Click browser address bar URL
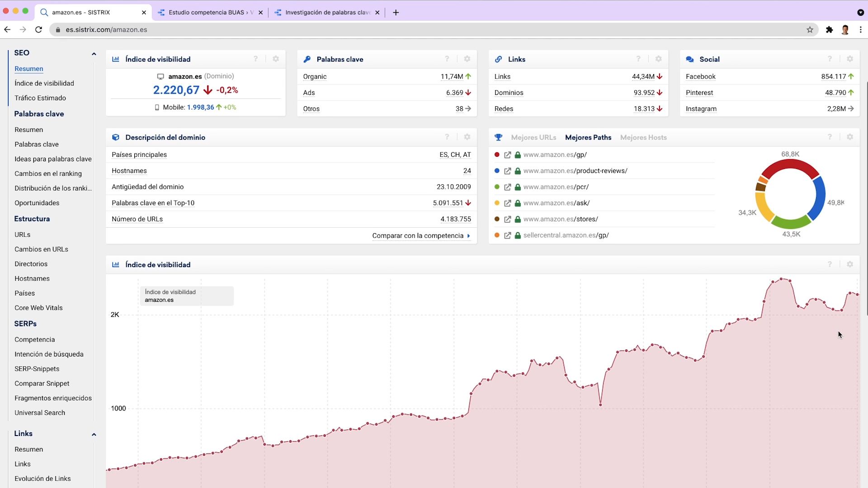 coord(106,30)
